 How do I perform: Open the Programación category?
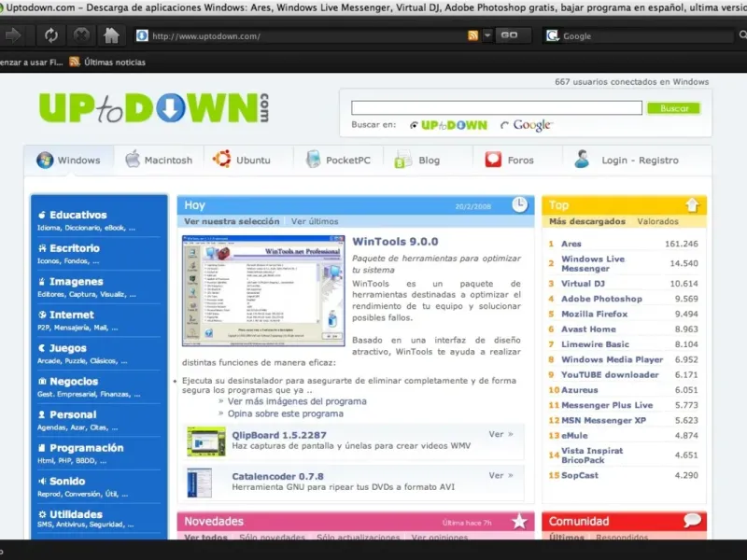[86, 448]
